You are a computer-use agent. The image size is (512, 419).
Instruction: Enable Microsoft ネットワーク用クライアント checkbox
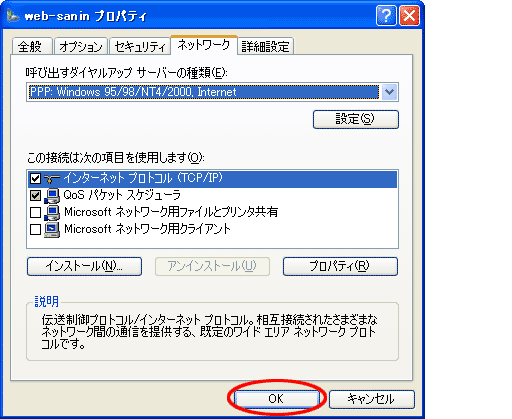point(35,229)
